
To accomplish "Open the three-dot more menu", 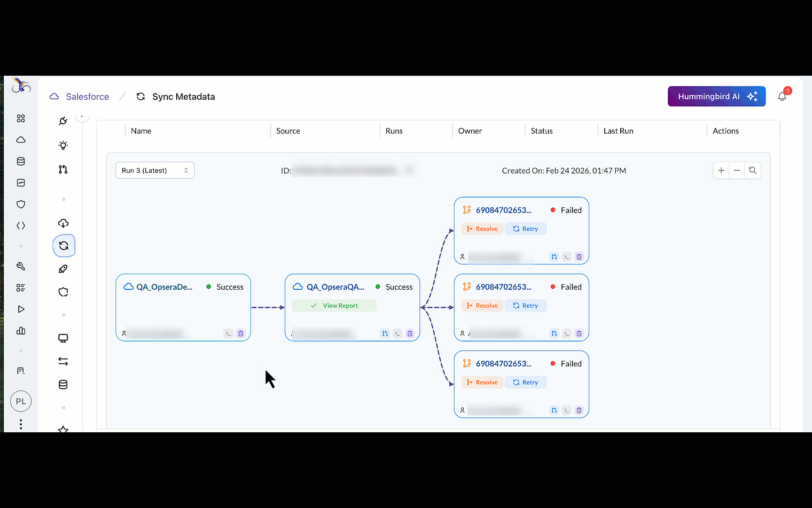I will coord(21,424).
